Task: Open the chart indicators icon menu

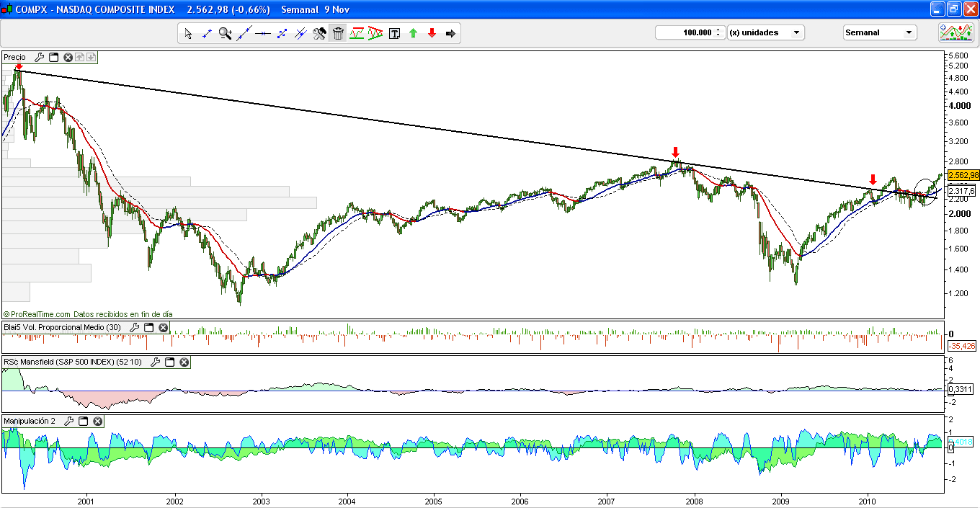Action: 956,32
